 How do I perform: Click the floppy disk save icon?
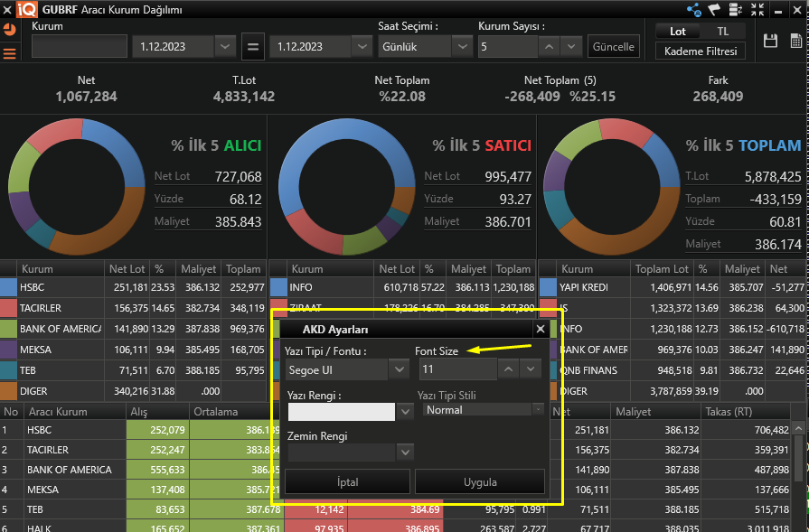click(x=771, y=41)
